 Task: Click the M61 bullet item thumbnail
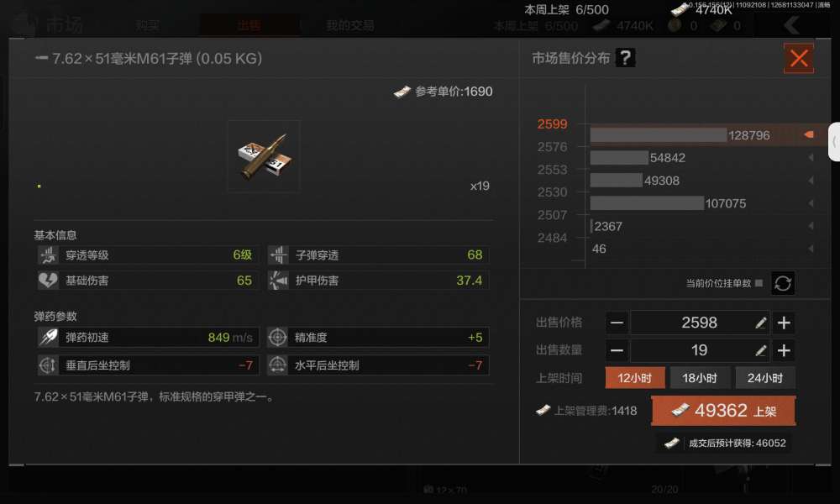pyautogui.click(x=264, y=156)
